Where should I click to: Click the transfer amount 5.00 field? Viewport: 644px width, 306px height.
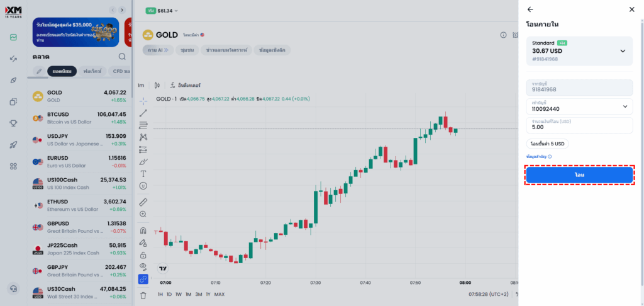tap(579, 125)
